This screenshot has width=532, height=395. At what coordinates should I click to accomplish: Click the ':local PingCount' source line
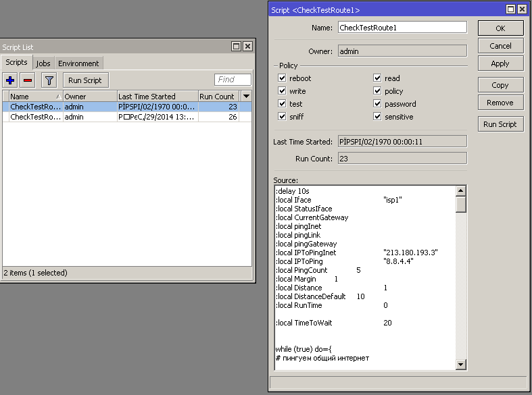(x=318, y=270)
